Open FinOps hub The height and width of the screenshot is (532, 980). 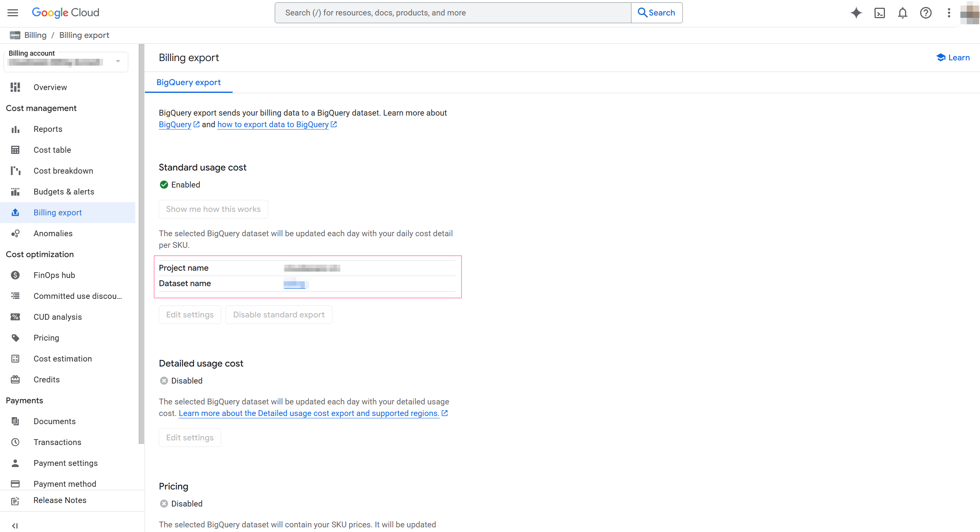[x=54, y=275]
